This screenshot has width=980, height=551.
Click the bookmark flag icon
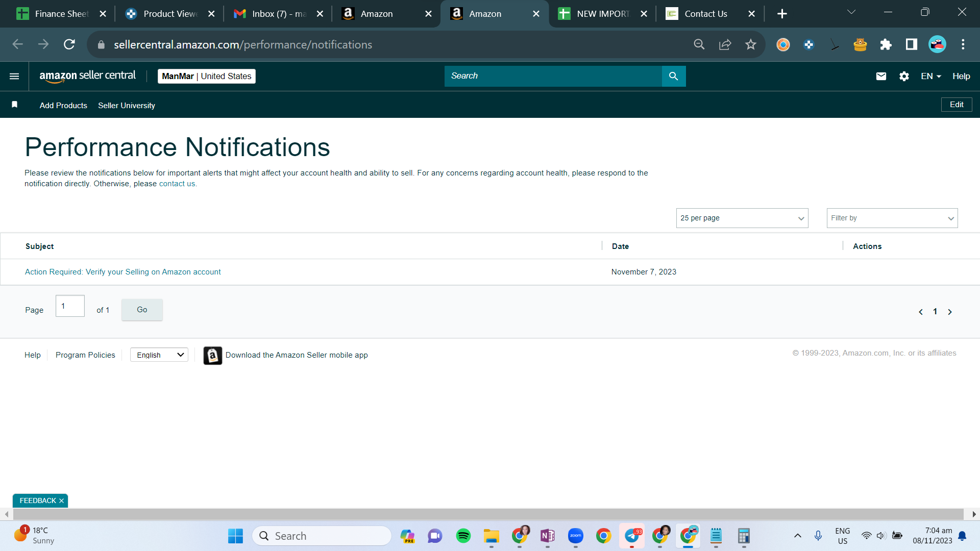[15, 105]
